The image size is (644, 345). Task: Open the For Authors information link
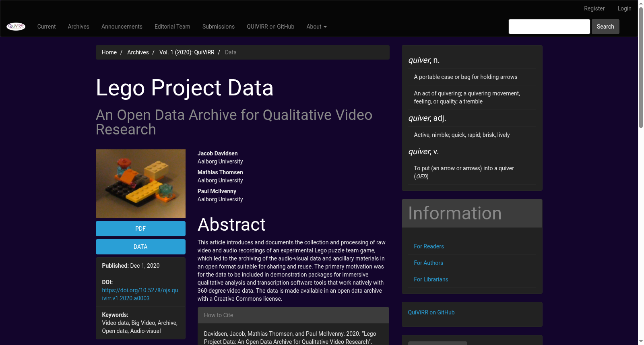coord(429,263)
